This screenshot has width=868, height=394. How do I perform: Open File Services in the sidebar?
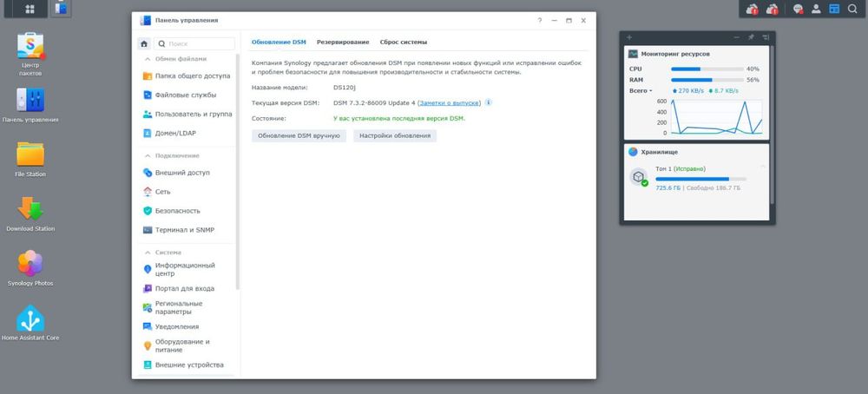[187, 95]
